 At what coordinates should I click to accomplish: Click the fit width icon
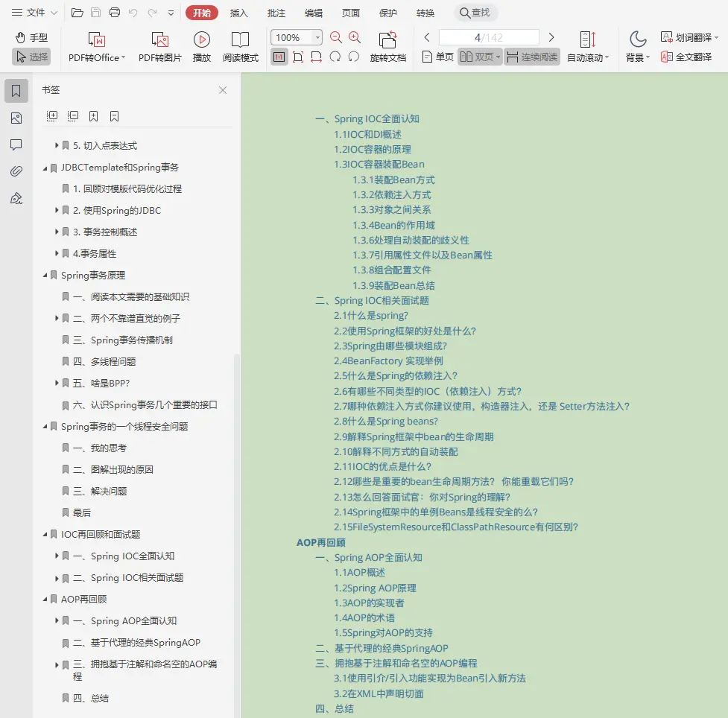[x=316, y=57]
